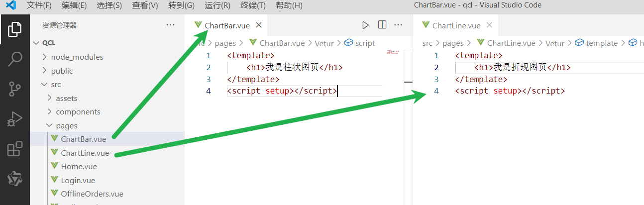Click ChartLine.vue in the breadcrumb
The image size is (644, 205).
[506, 43]
